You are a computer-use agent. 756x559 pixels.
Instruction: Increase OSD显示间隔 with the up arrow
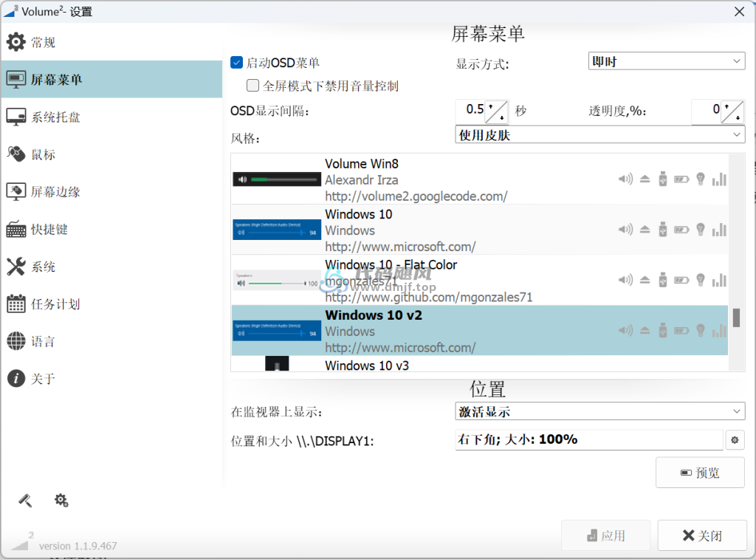point(491,106)
